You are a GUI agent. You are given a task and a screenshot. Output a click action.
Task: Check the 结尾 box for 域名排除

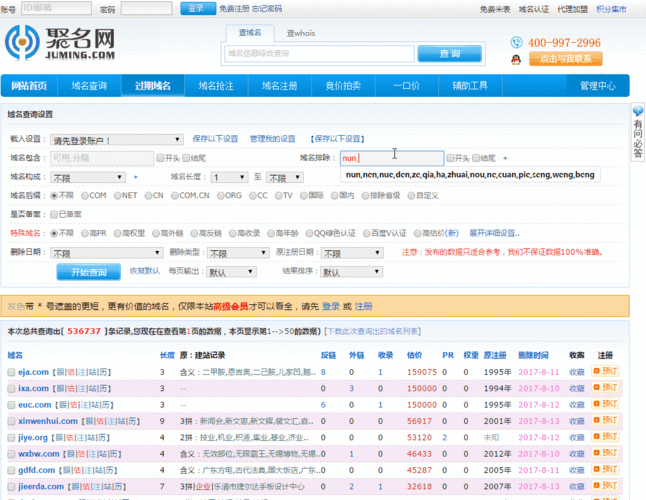pyautogui.click(x=476, y=158)
